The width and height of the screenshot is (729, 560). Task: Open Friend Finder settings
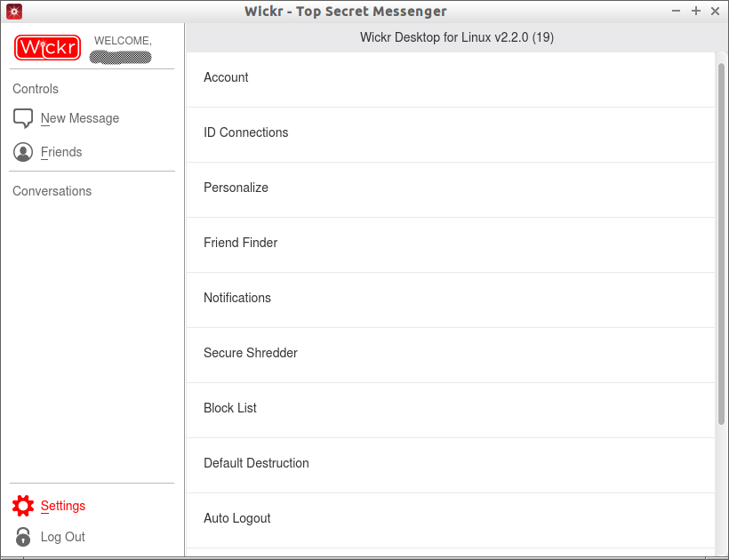click(450, 245)
